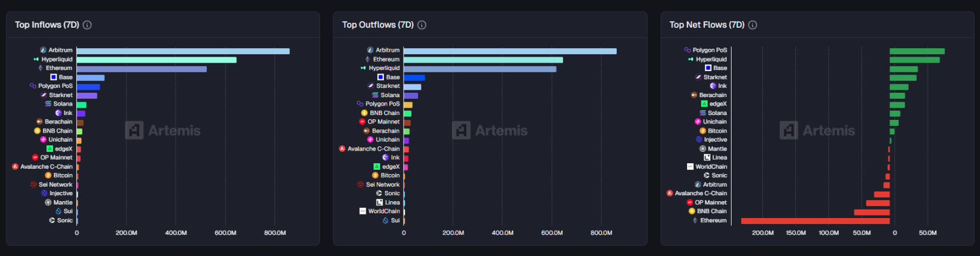Click WorldChain icon in Top Outflows chart
980x256 pixels.
pos(363,211)
